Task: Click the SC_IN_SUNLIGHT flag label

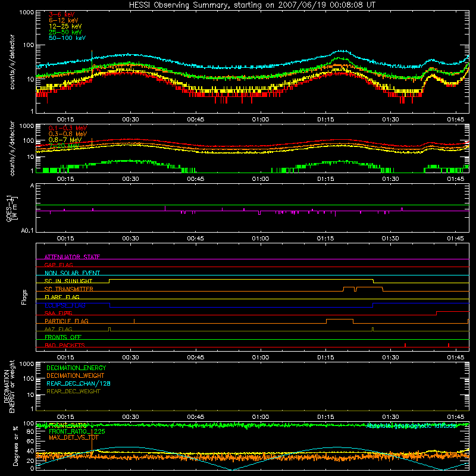Action: [68, 281]
